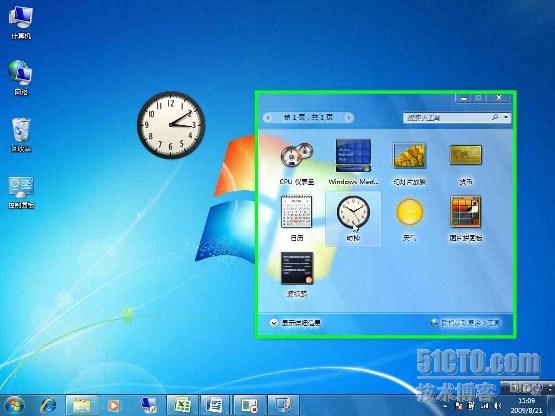Click the recorder taskbar button with red dot

click(249, 405)
